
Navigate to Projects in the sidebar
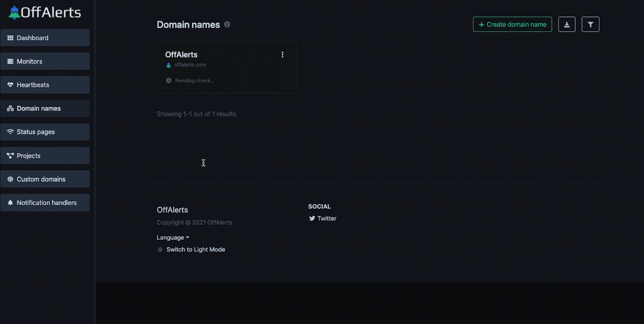click(45, 156)
